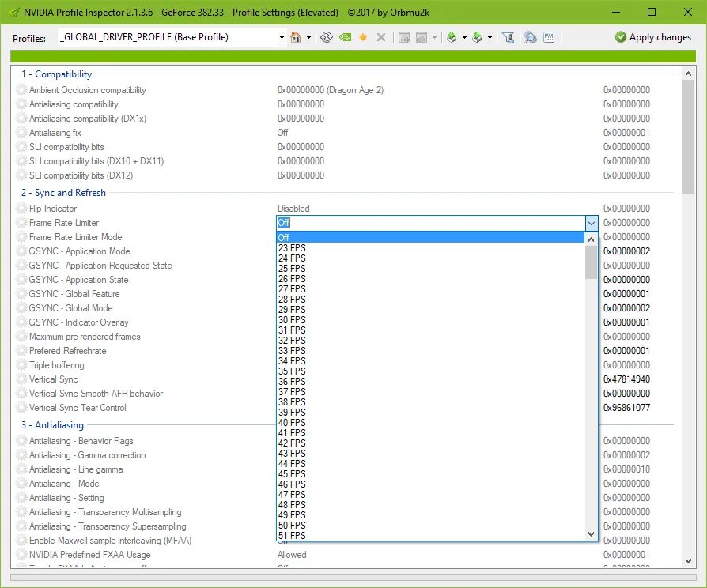Click the import profiles icon
707x588 pixels.
477,37
